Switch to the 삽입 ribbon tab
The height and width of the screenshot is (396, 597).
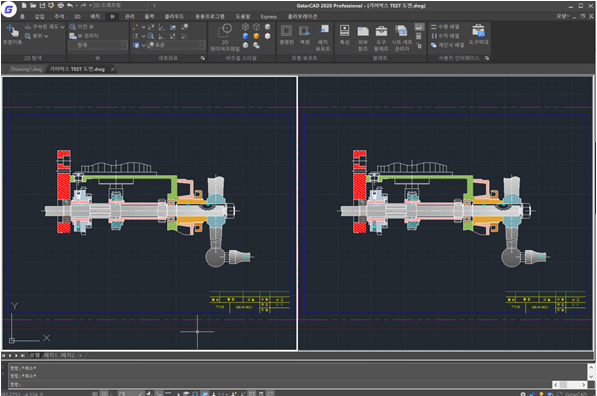tap(40, 16)
